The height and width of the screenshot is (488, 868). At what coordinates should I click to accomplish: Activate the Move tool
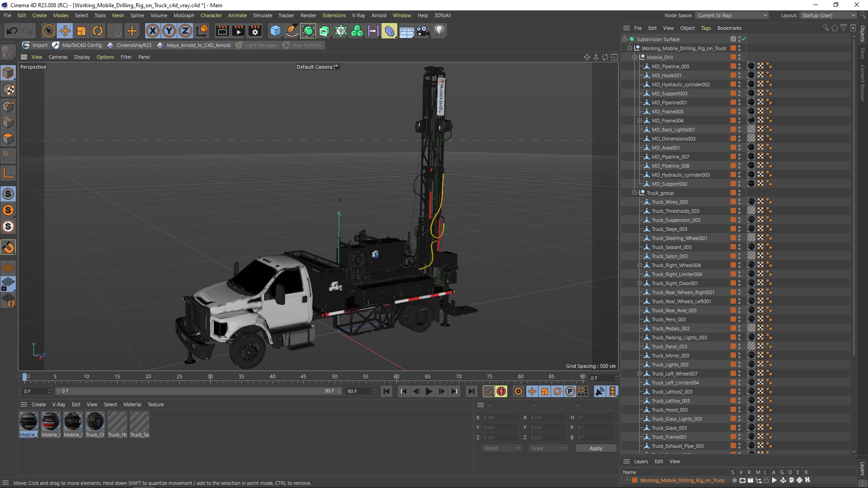65,31
